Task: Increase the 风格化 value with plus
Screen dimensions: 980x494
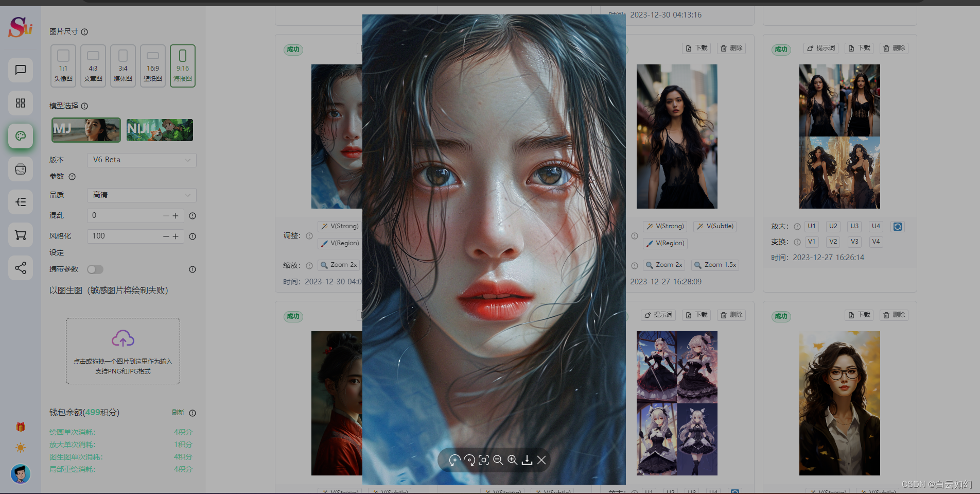Action: click(176, 236)
